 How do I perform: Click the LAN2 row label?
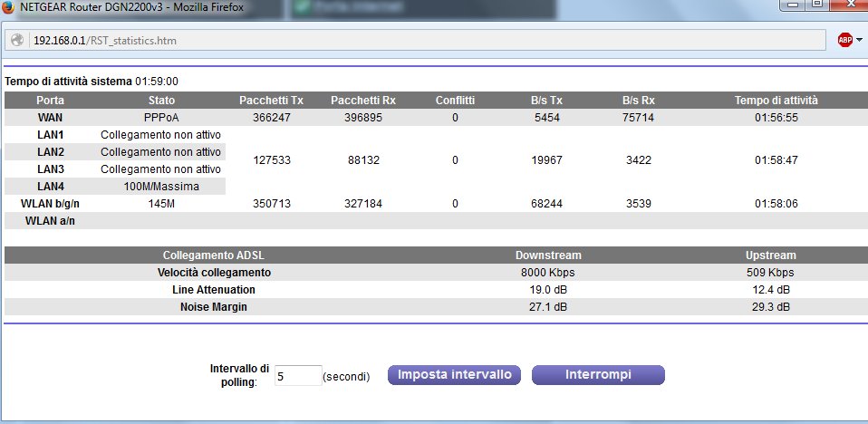pyautogui.click(x=51, y=151)
